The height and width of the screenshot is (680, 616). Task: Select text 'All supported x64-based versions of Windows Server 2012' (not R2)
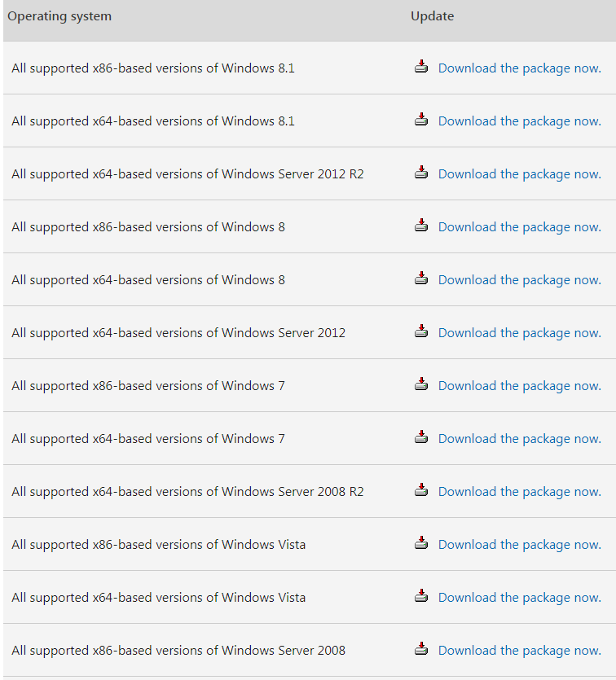click(x=178, y=332)
